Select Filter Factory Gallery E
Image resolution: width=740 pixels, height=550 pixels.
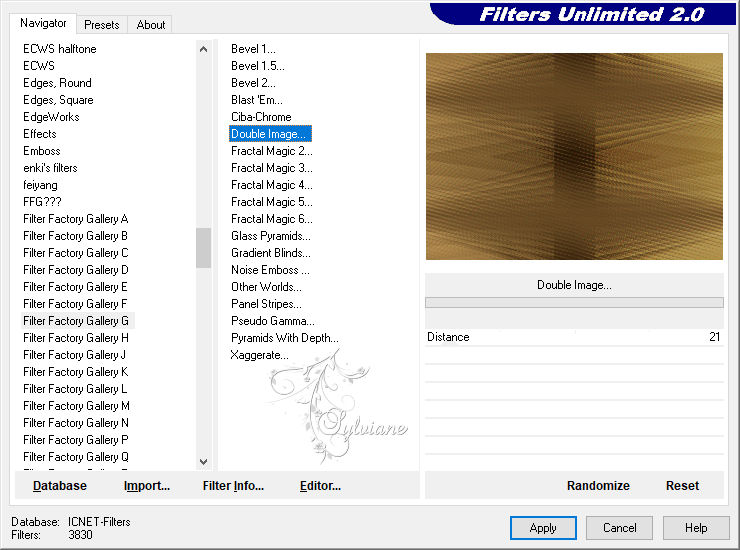[76, 287]
